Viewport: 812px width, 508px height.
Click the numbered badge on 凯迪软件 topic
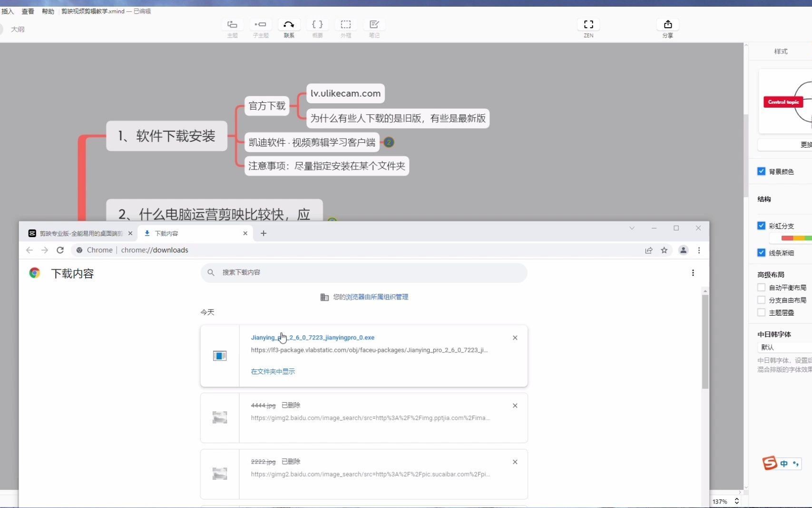389,142
